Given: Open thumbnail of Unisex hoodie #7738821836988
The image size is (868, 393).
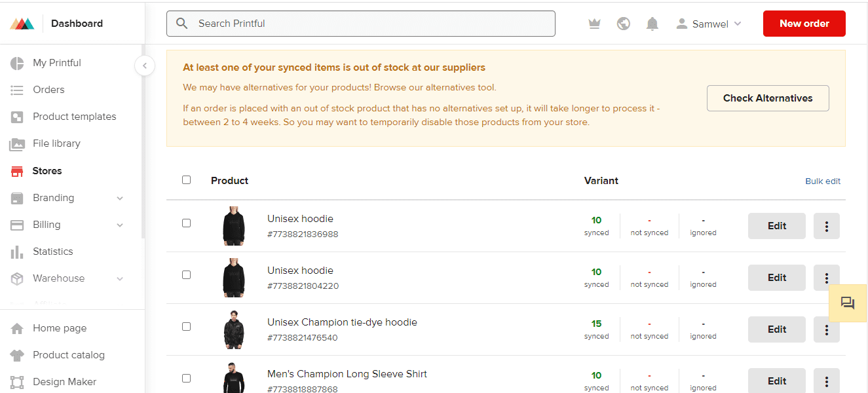Looking at the screenshot, I should pos(233,226).
